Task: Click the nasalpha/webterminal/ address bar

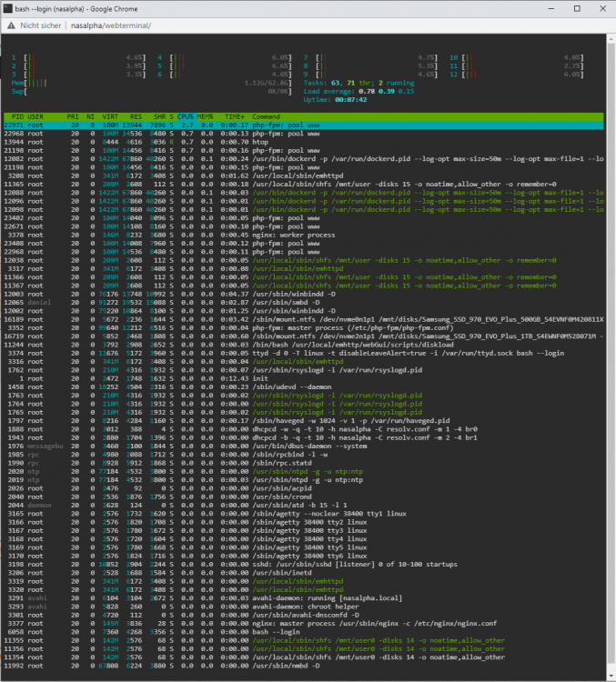Action: 111,25
